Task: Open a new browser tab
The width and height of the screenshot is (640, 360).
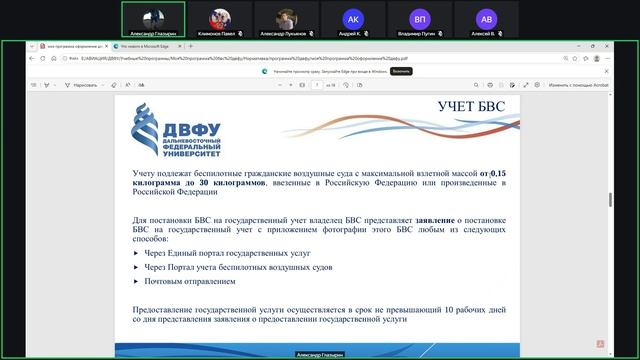Action: click(191, 46)
